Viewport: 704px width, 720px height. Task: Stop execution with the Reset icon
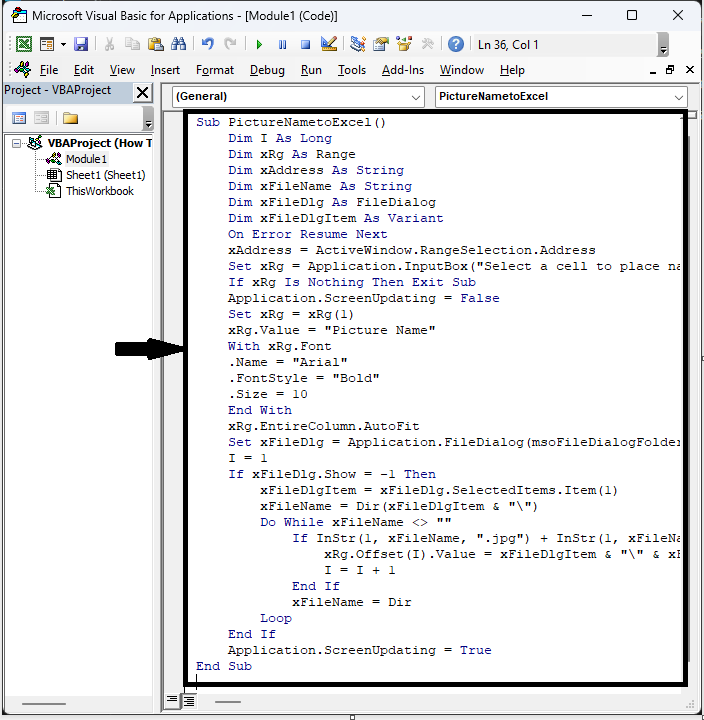coord(304,44)
